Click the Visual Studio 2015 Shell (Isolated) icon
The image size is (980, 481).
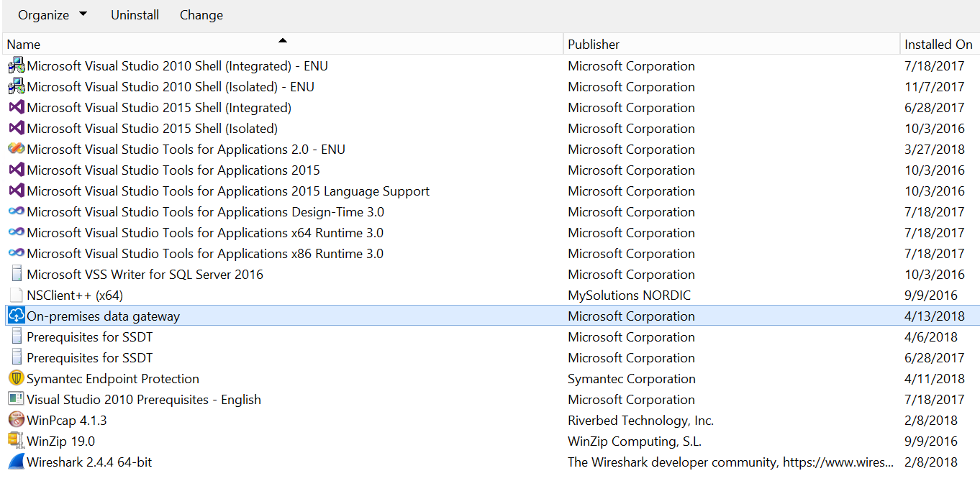click(x=16, y=129)
